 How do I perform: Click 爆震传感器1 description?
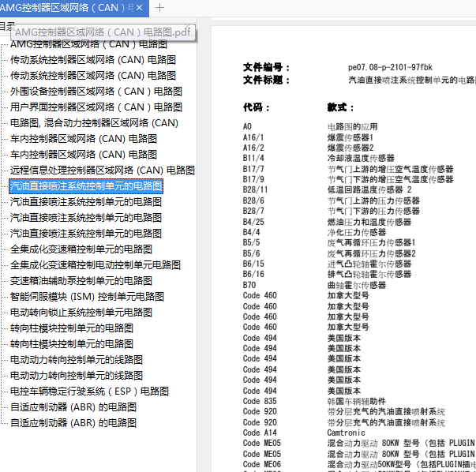(x=350, y=137)
